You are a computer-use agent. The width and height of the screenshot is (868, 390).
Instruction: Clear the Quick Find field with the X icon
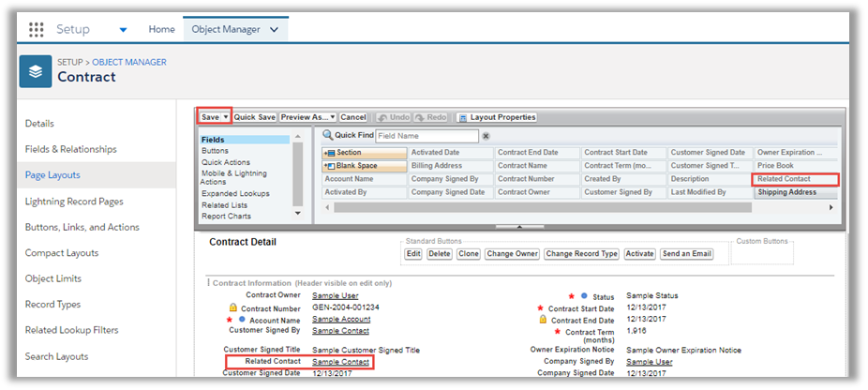(x=486, y=136)
